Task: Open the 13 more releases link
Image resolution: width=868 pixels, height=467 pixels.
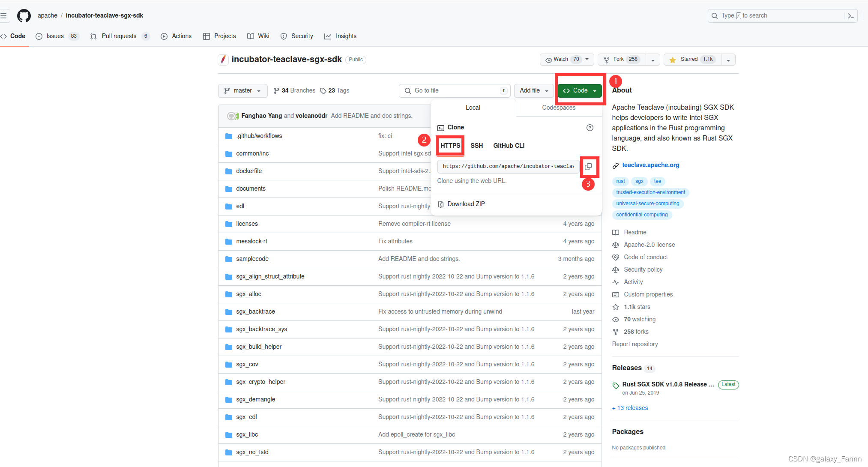Action: pyautogui.click(x=630, y=408)
